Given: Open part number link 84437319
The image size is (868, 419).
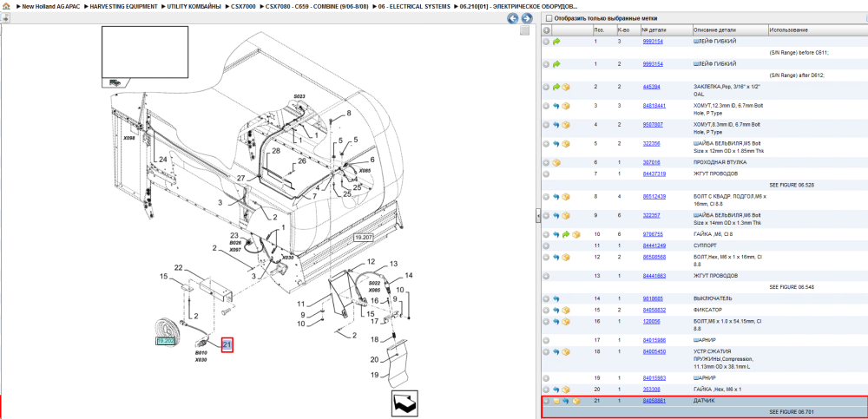Looking at the screenshot, I should 654,173.
